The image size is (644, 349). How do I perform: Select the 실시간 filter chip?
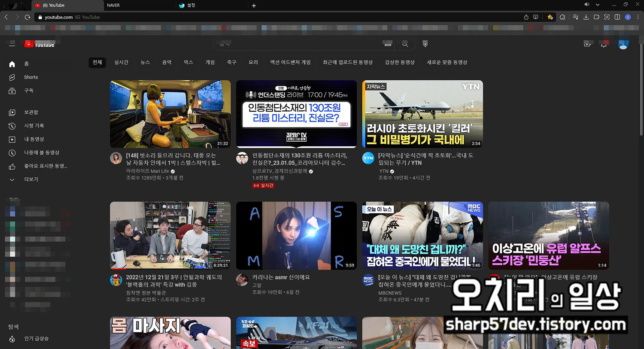click(121, 62)
